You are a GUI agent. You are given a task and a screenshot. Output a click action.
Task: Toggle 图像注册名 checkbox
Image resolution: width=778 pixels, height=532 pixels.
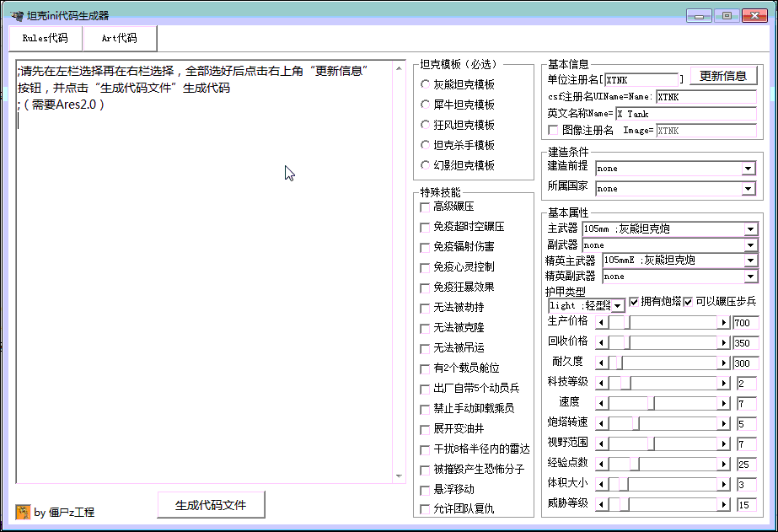click(553, 130)
